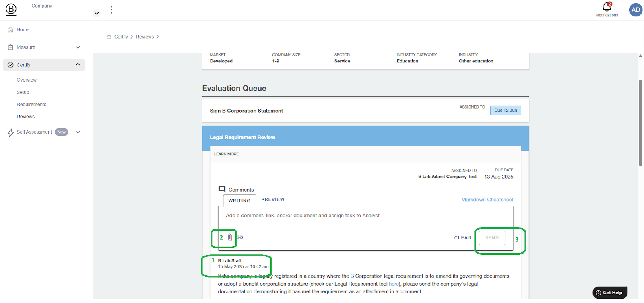Viewport: 644px width, 303px height.
Task: Click the Comments speech bubble icon
Action: tap(222, 189)
